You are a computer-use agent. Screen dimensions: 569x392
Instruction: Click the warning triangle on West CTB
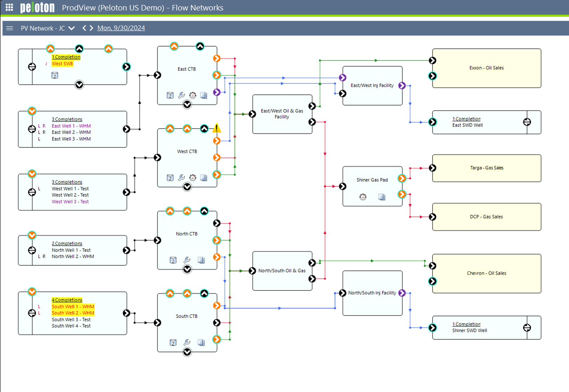click(216, 128)
